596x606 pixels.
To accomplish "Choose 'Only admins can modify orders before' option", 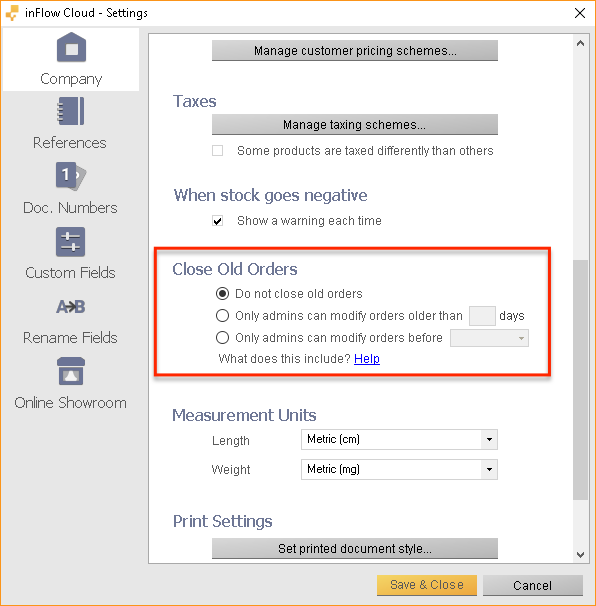I will tap(222, 338).
